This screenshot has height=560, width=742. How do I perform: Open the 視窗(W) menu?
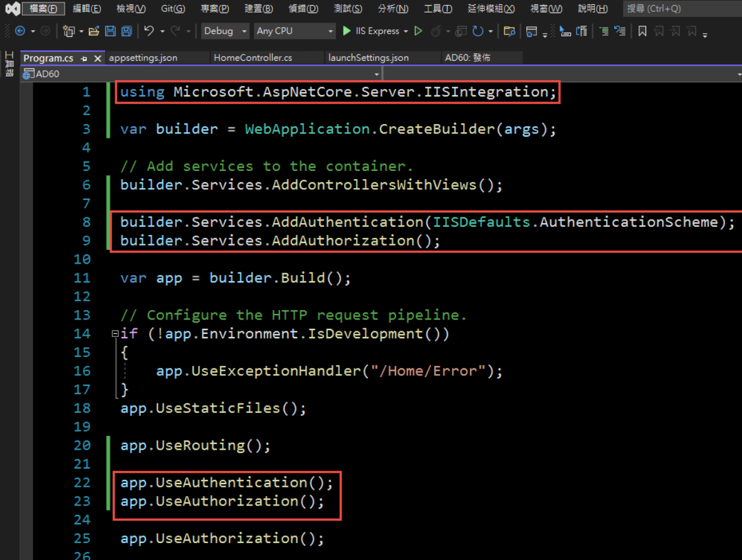click(546, 9)
